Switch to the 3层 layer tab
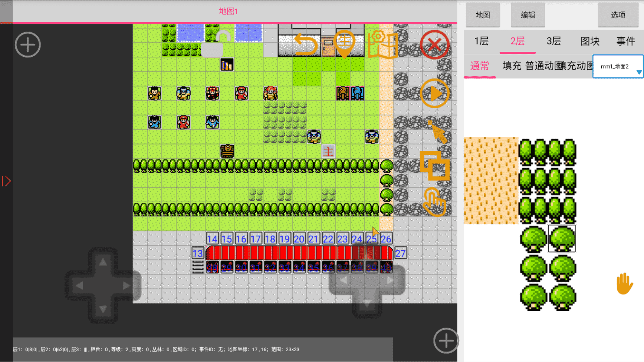 point(553,41)
